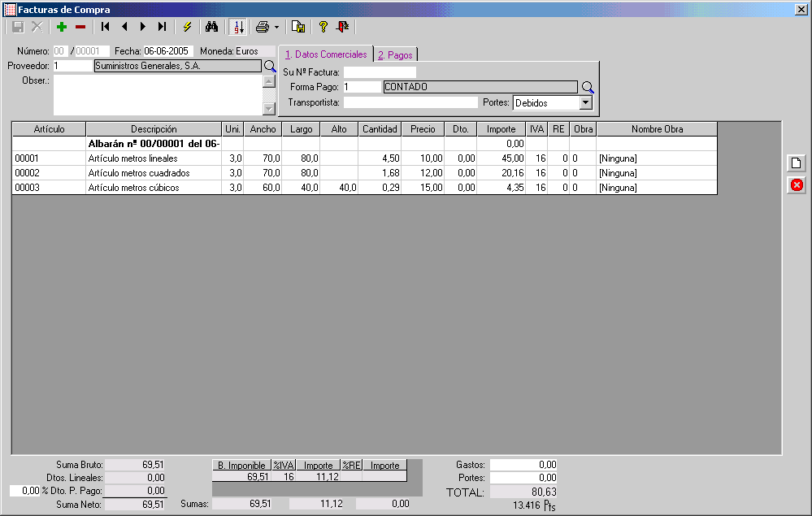
Task: Open the Portes dropdown
Action: click(x=586, y=102)
